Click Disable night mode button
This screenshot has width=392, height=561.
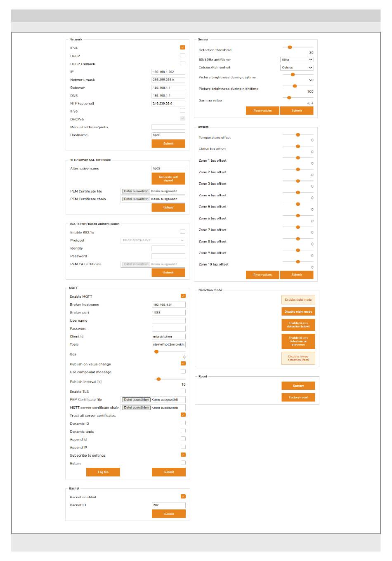[298, 311]
